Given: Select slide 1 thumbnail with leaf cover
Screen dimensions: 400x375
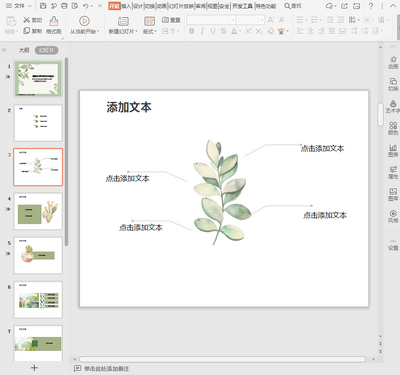Looking at the screenshot, I should [x=38, y=79].
